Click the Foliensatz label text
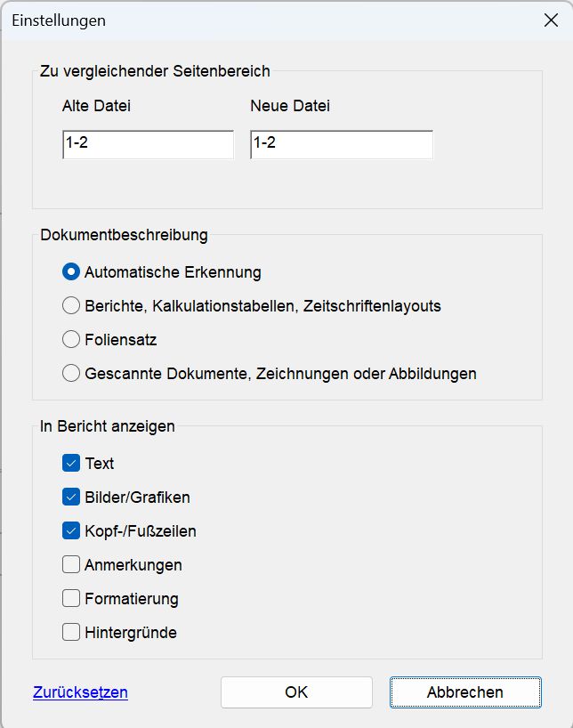The image size is (573, 728). pyautogui.click(x=121, y=339)
